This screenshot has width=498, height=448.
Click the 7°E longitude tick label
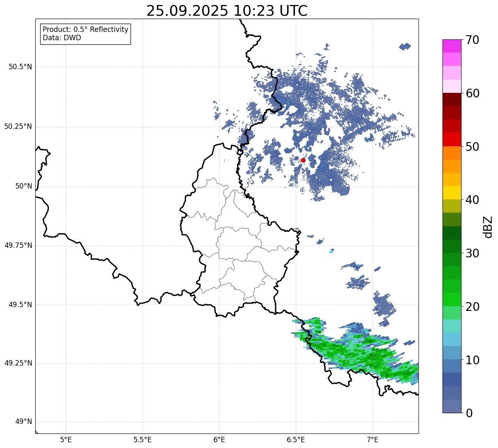[372, 439]
